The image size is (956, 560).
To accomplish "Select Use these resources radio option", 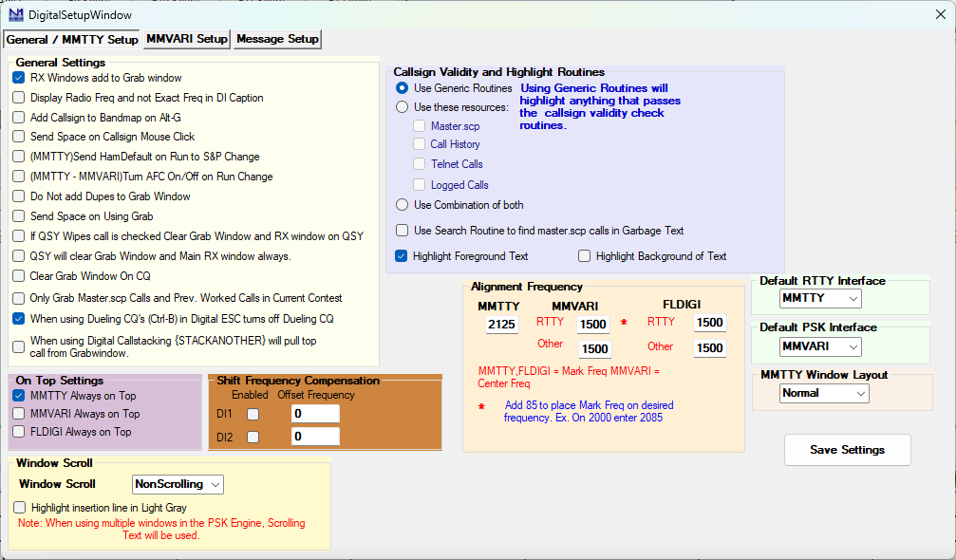I will pyautogui.click(x=403, y=107).
